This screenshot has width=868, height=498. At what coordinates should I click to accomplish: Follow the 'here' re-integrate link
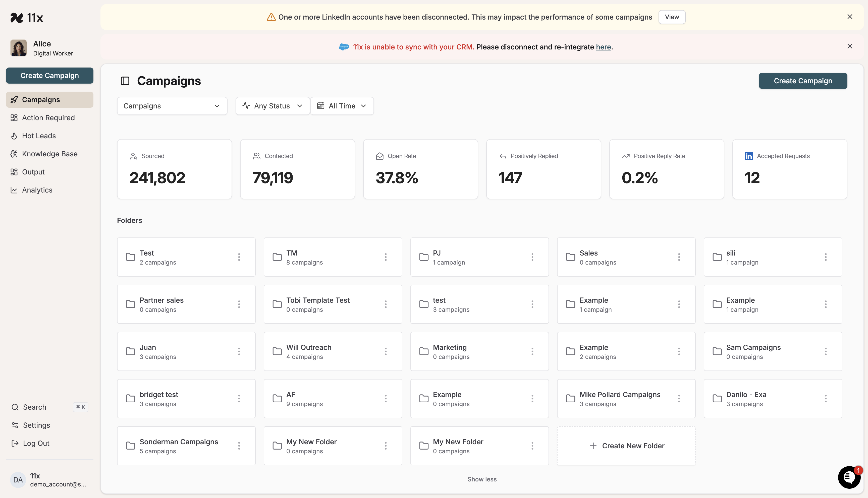603,47
